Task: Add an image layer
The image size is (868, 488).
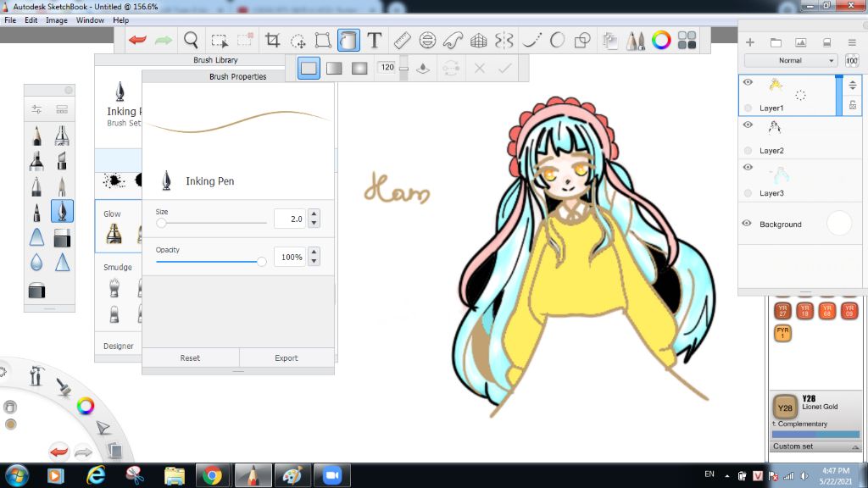Action: (800, 42)
